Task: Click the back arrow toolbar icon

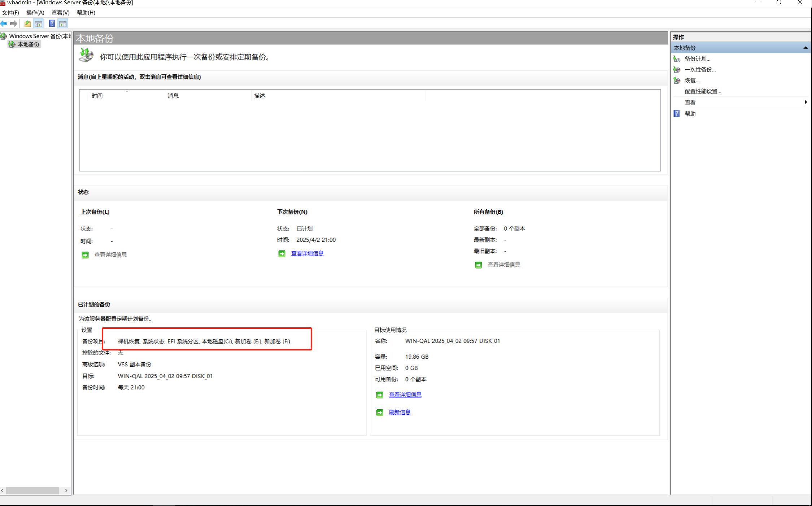Action: [4, 24]
